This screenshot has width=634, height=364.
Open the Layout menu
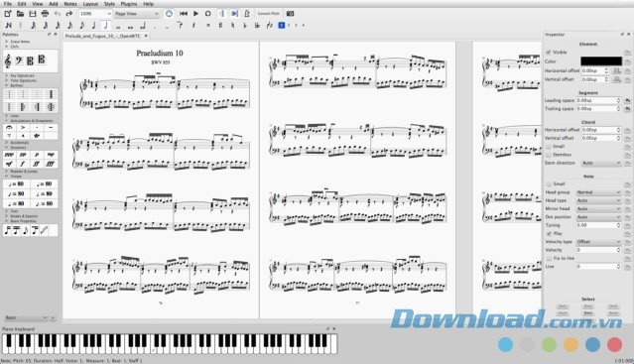(x=90, y=4)
